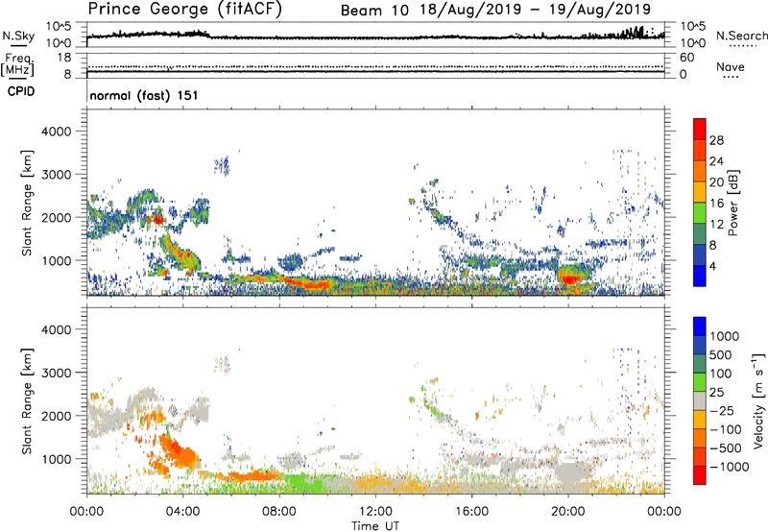Viewport: 768px width, 532px height.
Task: Click the 'Slant Range [km]' label of velocity panel
Action: point(27,400)
